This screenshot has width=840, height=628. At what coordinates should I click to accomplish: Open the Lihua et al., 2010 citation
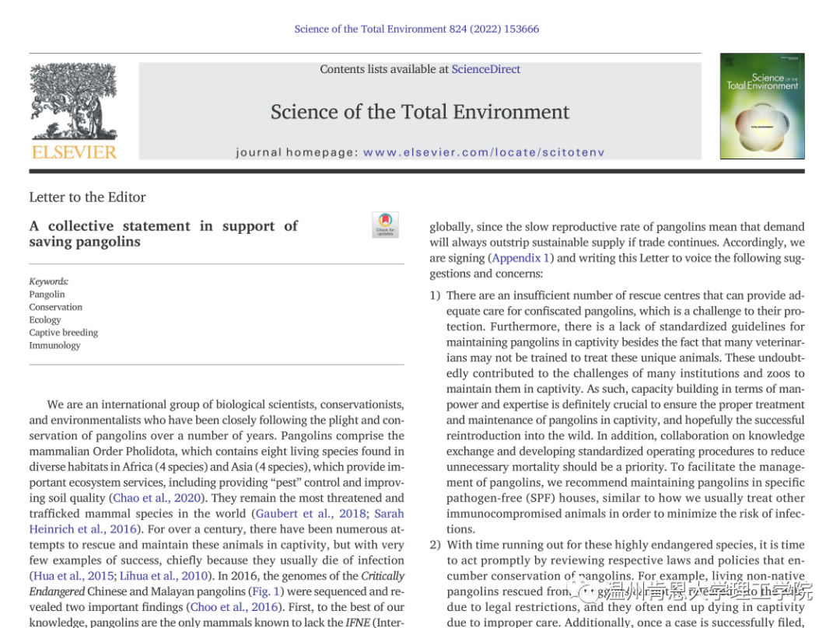[x=163, y=576]
